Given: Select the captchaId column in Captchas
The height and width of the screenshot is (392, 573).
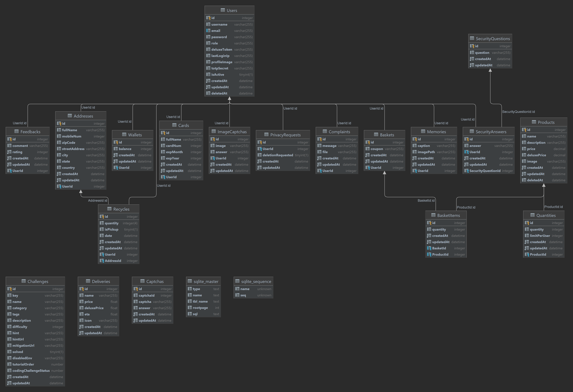Looking at the screenshot, I should 153,295.
